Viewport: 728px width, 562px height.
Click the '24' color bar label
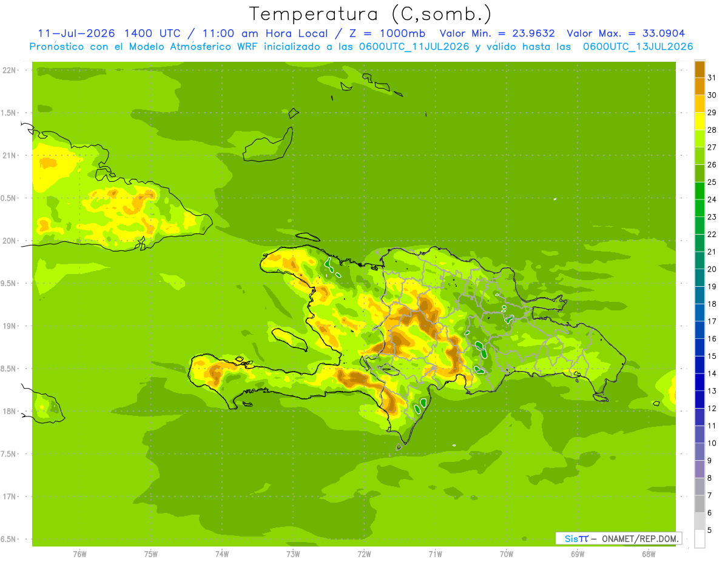(x=712, y=199)
